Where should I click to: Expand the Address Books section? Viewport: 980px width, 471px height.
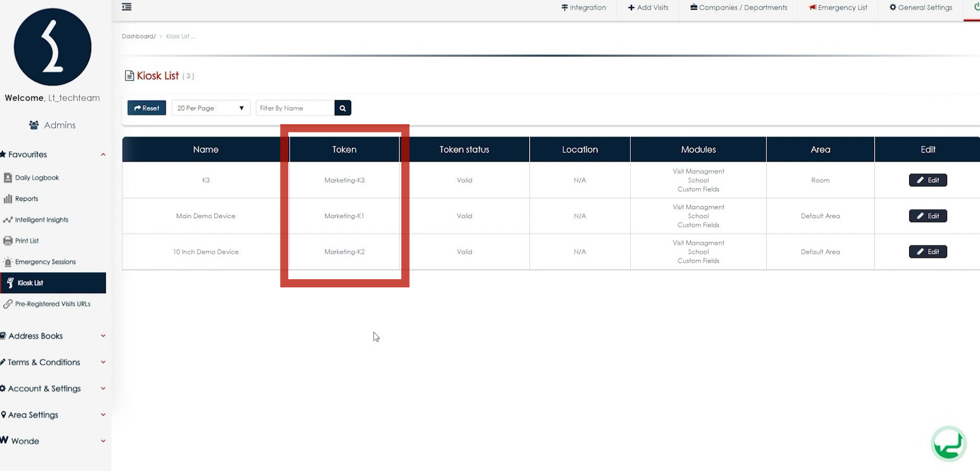click(53, 336)
